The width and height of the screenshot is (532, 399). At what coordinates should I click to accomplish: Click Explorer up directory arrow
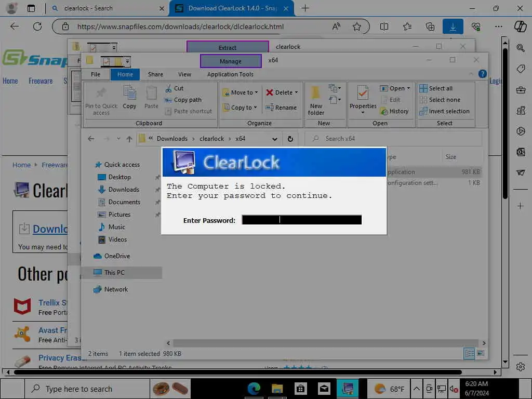click(129, 138)
